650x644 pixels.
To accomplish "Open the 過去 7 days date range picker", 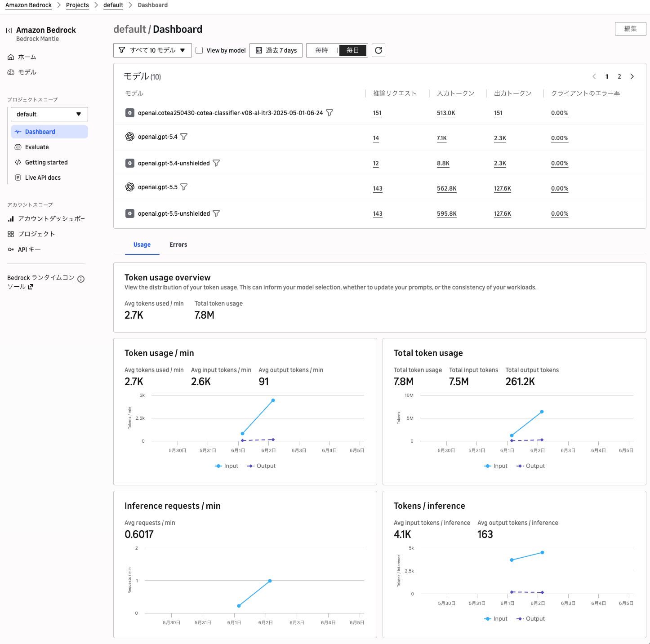I will pyautogui.click(x=276, y=50).
